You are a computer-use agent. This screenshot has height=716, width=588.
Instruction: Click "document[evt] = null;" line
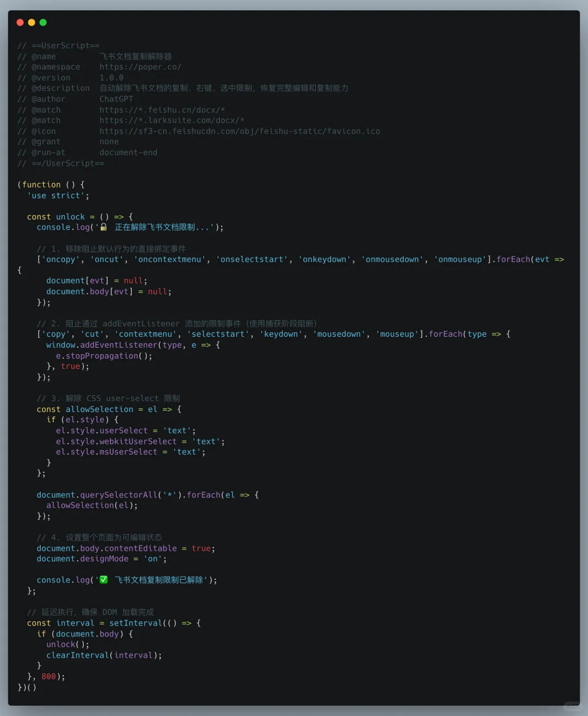(x=97, y=281)
